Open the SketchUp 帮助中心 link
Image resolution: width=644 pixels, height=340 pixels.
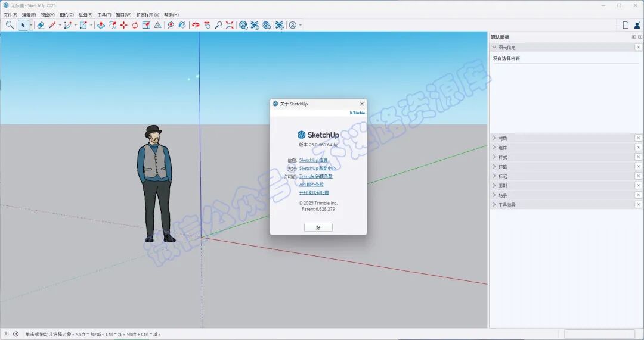pos(317,168)
